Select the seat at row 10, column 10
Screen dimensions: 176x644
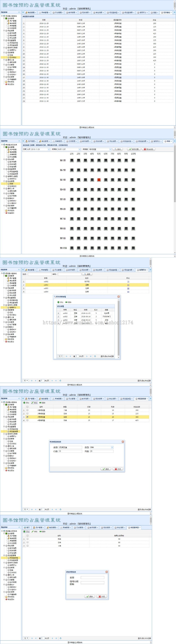coord(133,248)
